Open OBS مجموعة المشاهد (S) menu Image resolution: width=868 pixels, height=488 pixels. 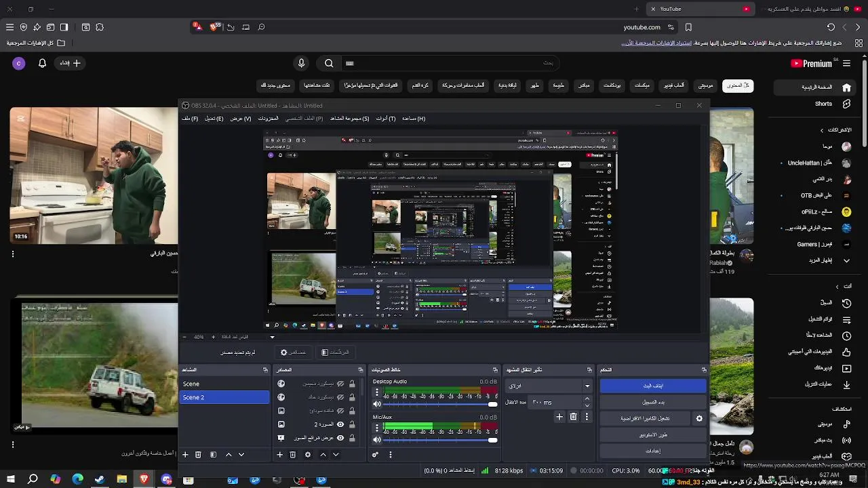point(350,119)
